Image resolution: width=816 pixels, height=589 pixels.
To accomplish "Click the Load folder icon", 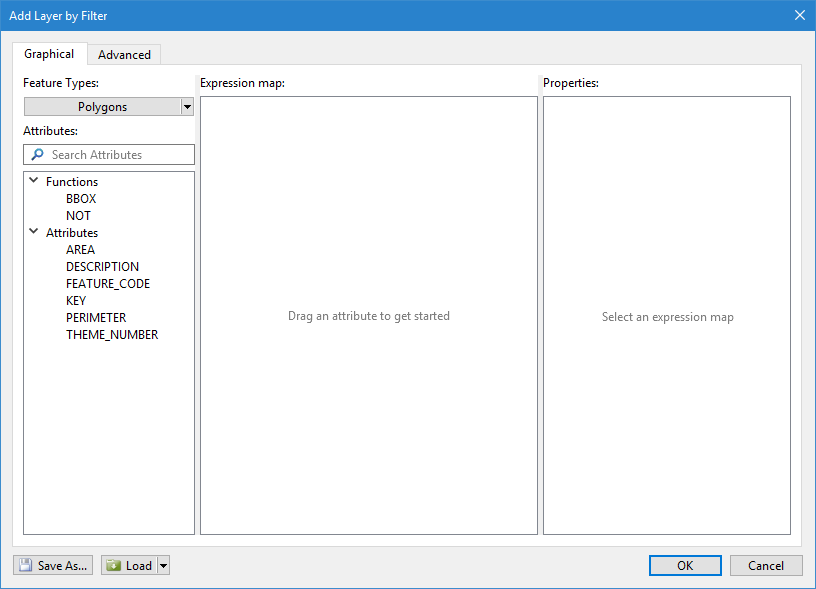I will 113,566.
